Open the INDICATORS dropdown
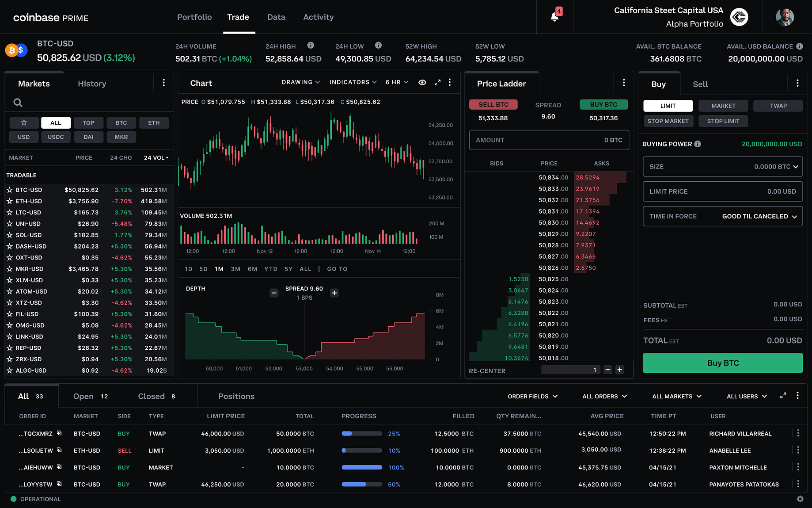Viewport: 812px width, 508px height. [x=352, y=82]
